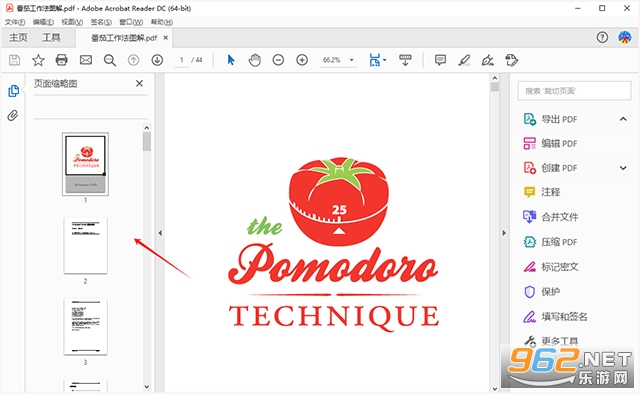Select the highlighter pen tool
The width and height of the screenshot is (640, 394).
[464, 60]
